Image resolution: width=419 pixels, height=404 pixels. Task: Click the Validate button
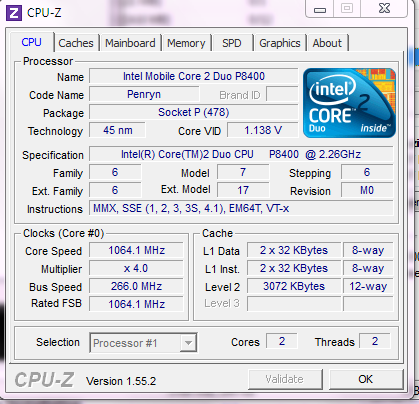285,379
